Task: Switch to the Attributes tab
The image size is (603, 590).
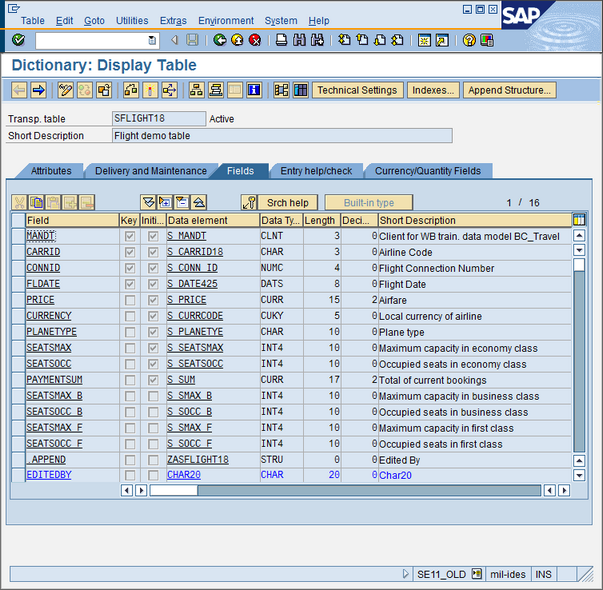Action: [51, 171]
